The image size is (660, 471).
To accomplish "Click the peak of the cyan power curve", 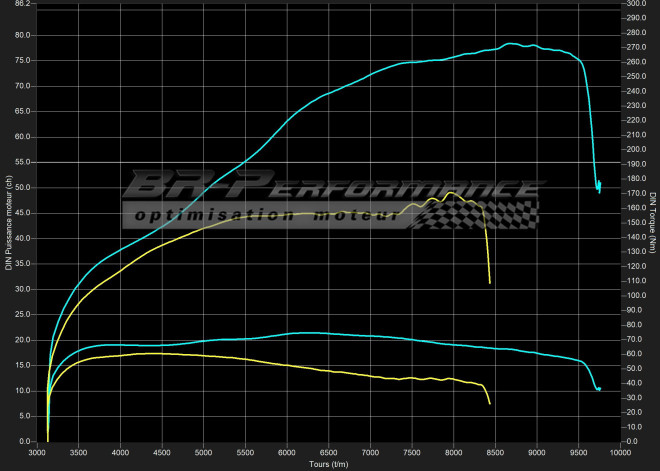I will tap(511, 44).
